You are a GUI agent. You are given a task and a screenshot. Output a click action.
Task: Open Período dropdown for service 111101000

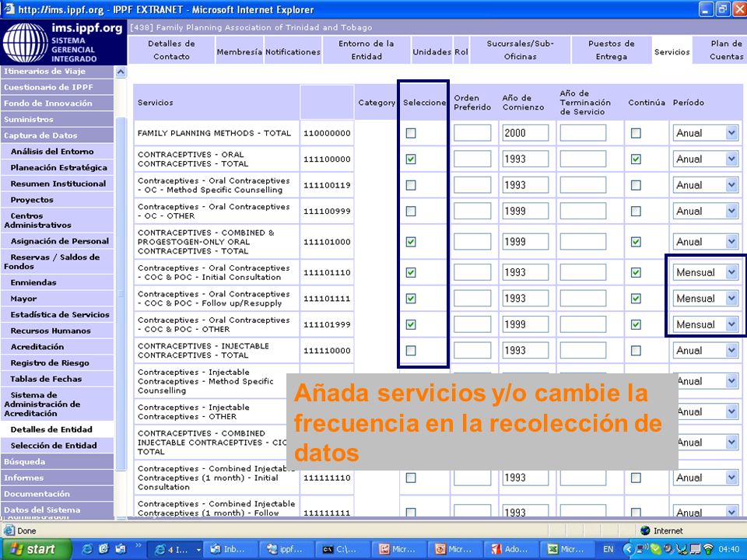tap(706, 242)
